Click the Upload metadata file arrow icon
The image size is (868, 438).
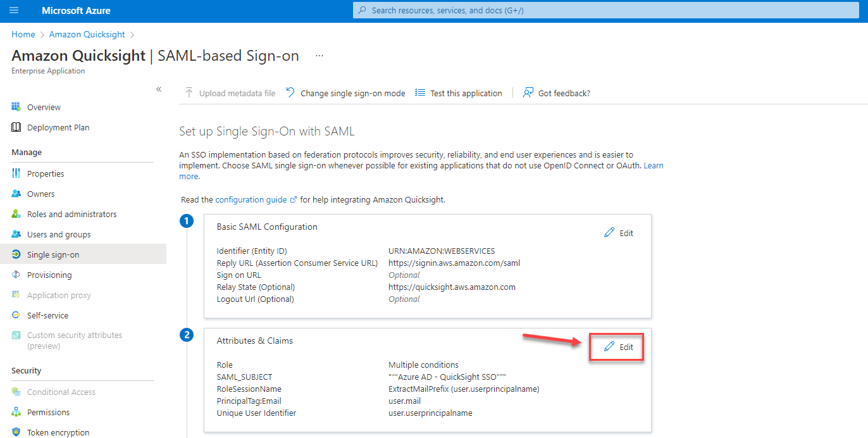point(189,93)
